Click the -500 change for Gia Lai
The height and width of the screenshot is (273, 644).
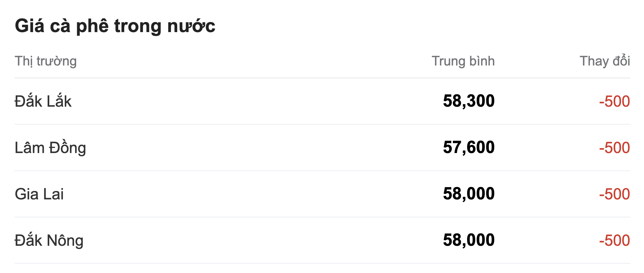coord(614,194)
